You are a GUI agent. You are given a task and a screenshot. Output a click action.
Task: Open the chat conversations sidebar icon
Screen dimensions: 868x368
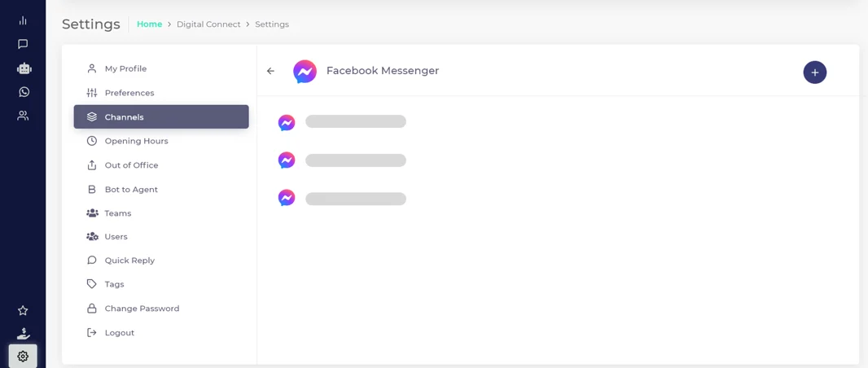click(x=23, y=44)
